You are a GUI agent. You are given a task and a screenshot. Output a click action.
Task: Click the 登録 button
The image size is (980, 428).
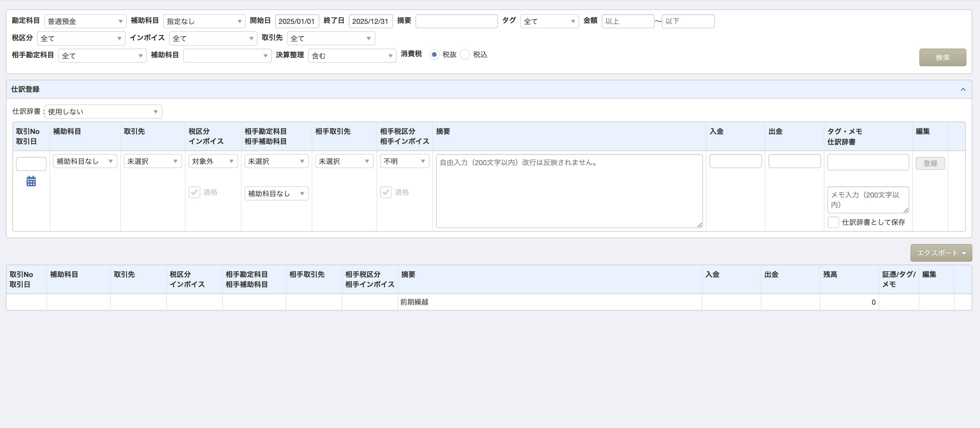[x=930, y=163]
